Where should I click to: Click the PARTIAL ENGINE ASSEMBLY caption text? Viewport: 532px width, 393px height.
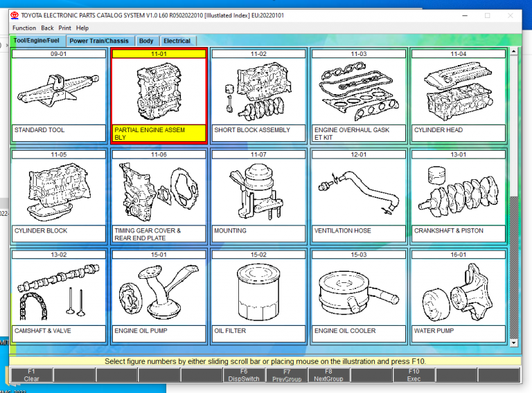pos(150,134)
